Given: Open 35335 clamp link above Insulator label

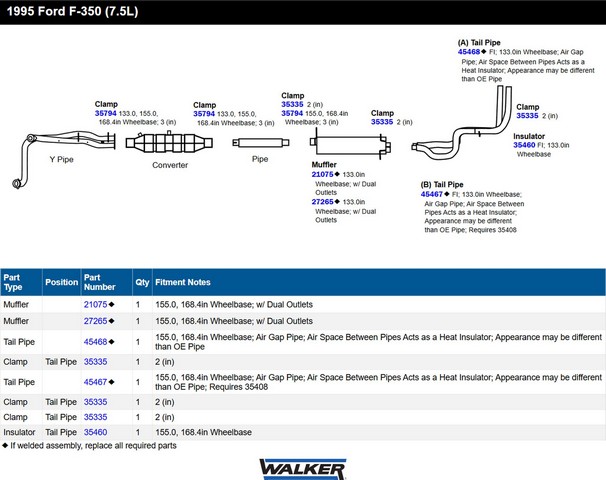Looking at the screenshot, I should [527, 116].
